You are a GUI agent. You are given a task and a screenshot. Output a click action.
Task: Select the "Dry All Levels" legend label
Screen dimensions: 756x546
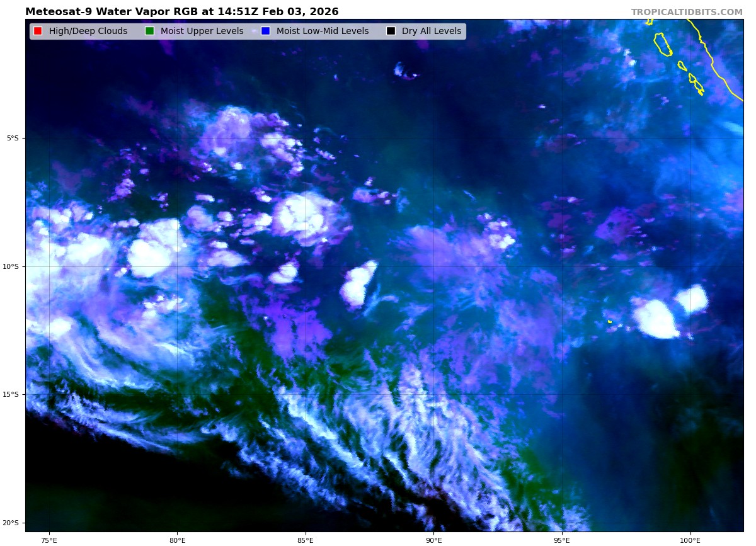tap(432, 31)
